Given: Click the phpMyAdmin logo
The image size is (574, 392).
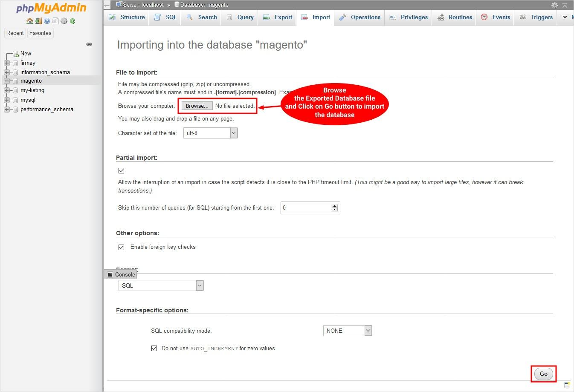Looking at the screenshot, I should [51, 8].
